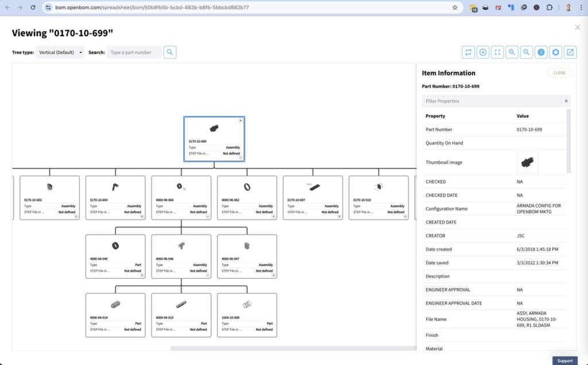Click the Thumbnail image in the properties table
The image size is (588, 365).
527,162
